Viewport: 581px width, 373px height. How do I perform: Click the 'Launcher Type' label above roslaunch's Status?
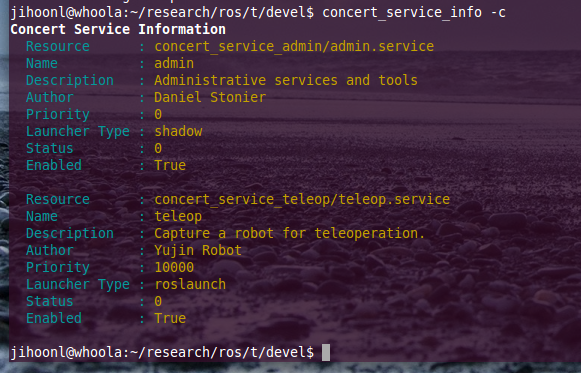(x=78, y=284)
